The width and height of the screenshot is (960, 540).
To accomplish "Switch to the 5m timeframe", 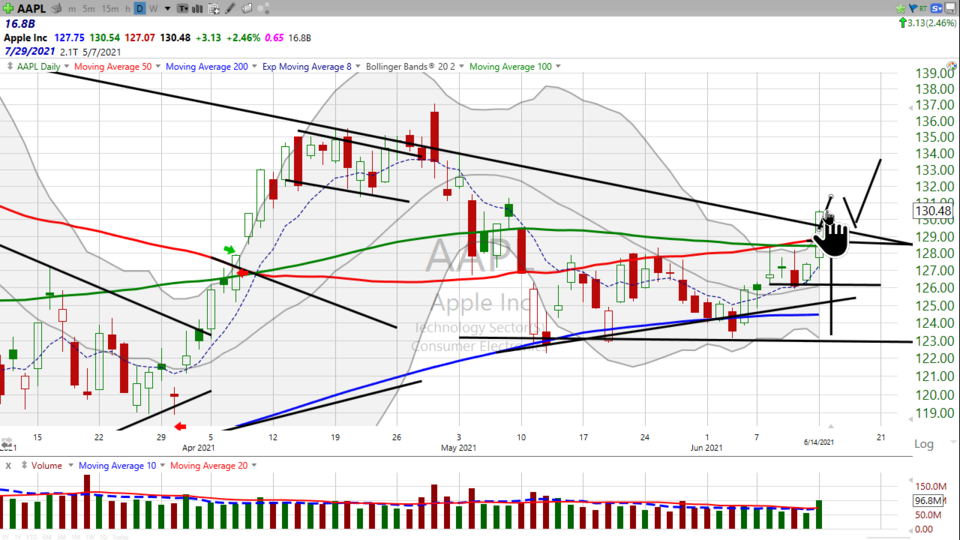I will coord(90,8).
